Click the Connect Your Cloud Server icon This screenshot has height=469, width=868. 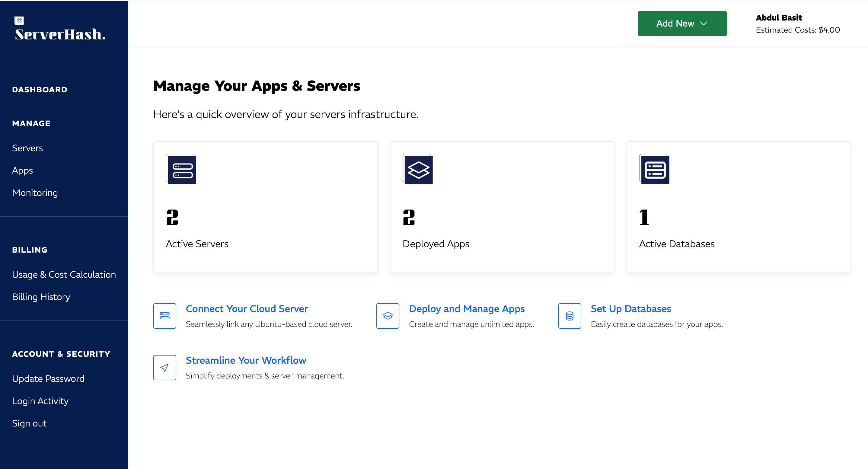[165, 316]
